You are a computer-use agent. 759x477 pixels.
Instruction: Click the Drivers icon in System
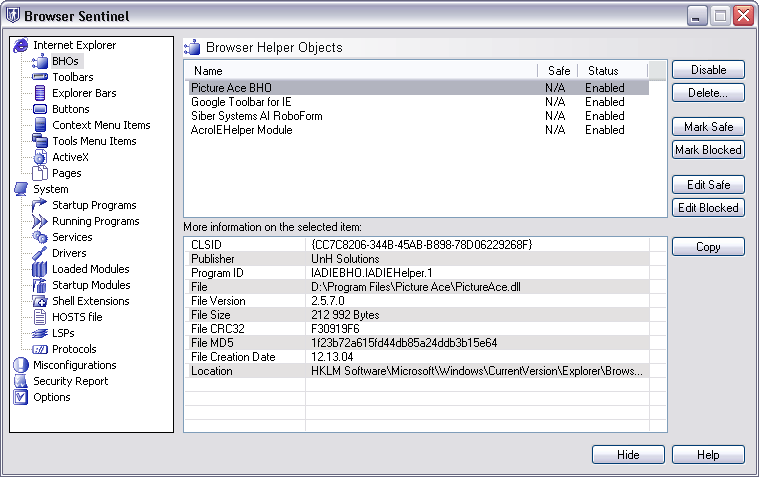point(40,253)
